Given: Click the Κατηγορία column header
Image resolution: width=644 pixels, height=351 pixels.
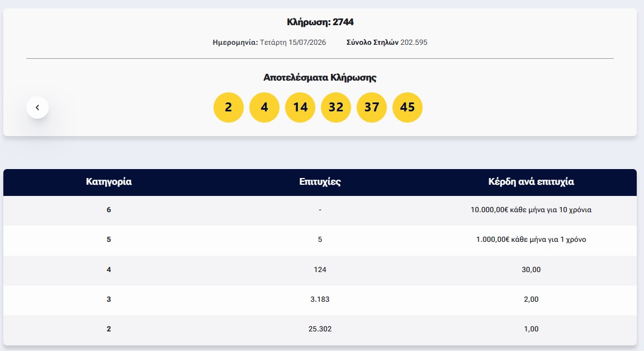Looking at the screenshot, I should point(109,181).
